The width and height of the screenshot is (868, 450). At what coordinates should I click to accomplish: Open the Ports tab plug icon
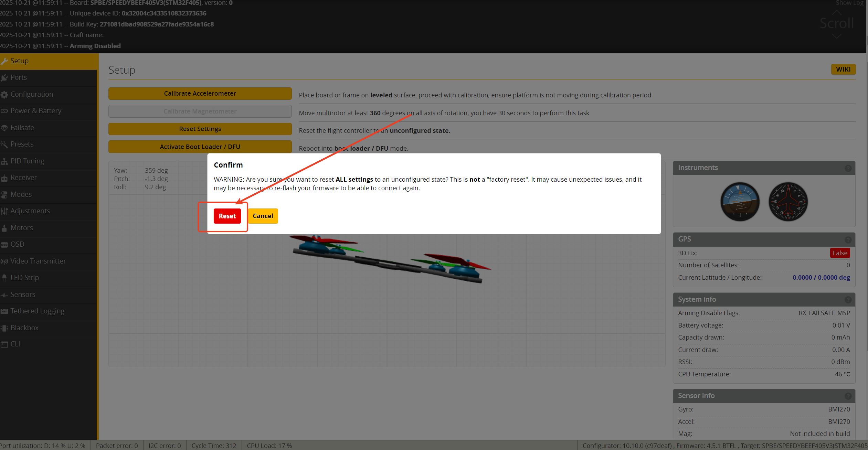4,78
